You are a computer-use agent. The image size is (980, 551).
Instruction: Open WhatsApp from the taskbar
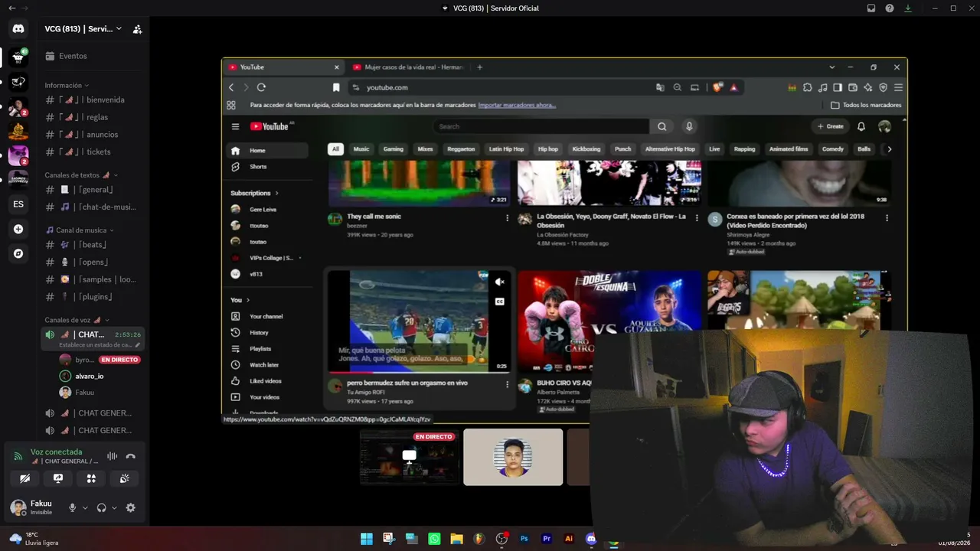click(x=434, y=539)
